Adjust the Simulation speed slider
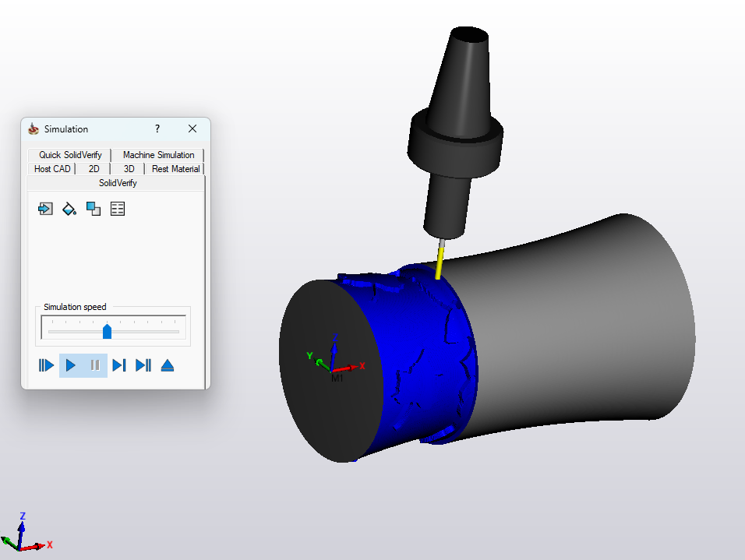Image resolution: width=745 pixels, height=560 pixels. coord(108,330)
